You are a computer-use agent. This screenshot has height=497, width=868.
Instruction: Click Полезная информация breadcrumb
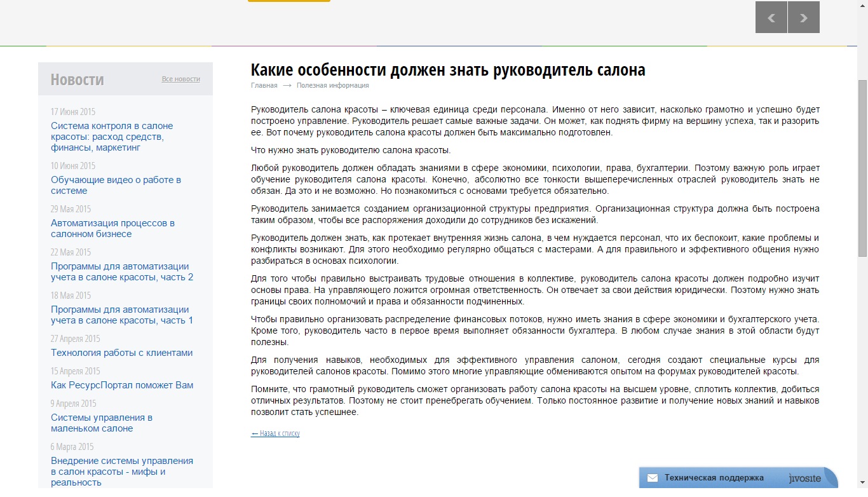click(332, 85)
